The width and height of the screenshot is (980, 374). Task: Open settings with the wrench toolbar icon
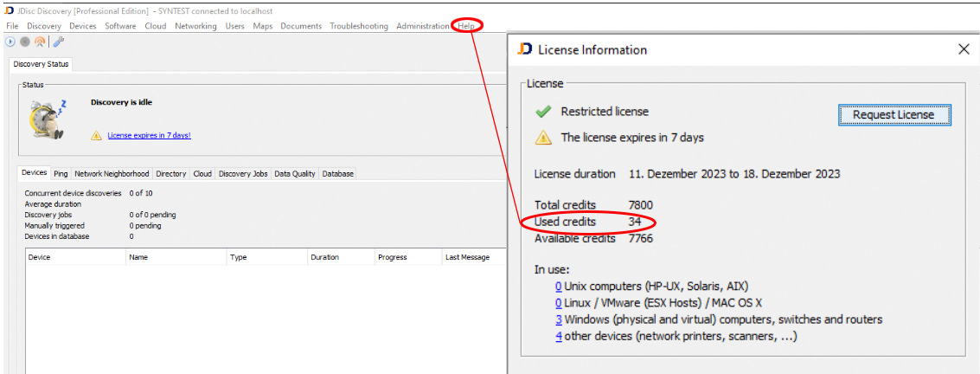pyautogui.click(x=58, y=42)
